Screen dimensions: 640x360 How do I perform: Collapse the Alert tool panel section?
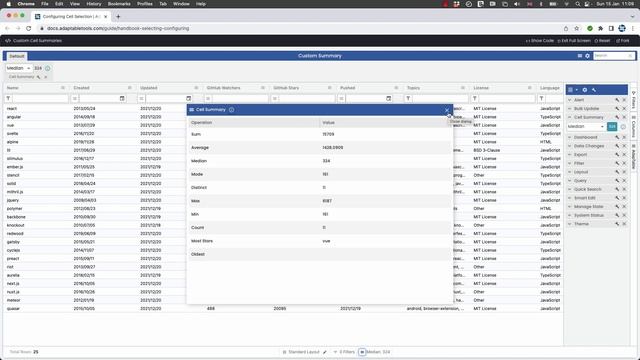click(x=570, y=100)
